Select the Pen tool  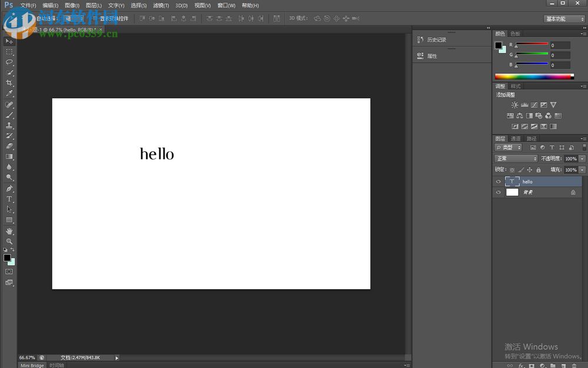(9, 189)
